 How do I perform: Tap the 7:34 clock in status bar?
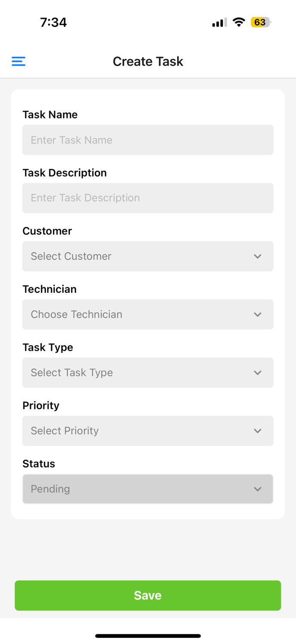[53, 22]
